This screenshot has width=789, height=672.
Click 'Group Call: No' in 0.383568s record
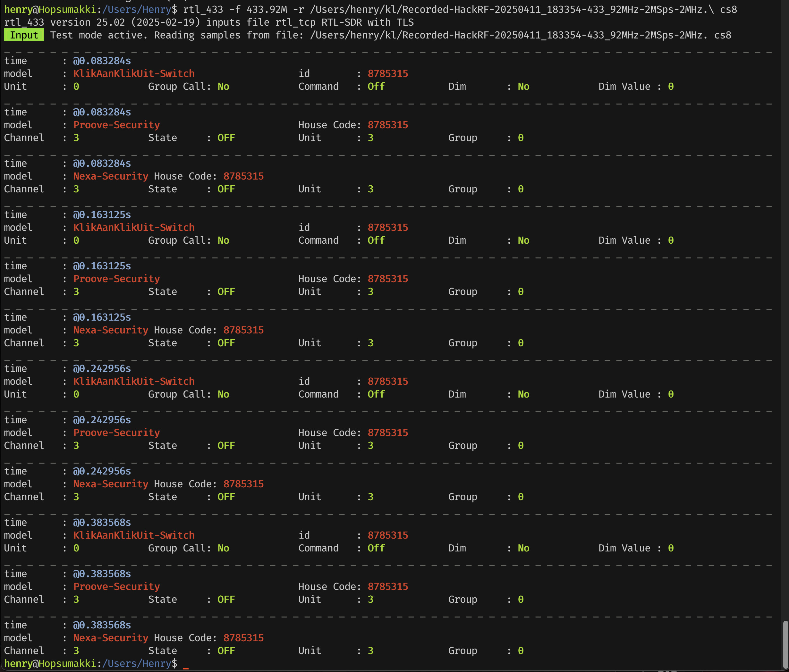coord(189,548)
